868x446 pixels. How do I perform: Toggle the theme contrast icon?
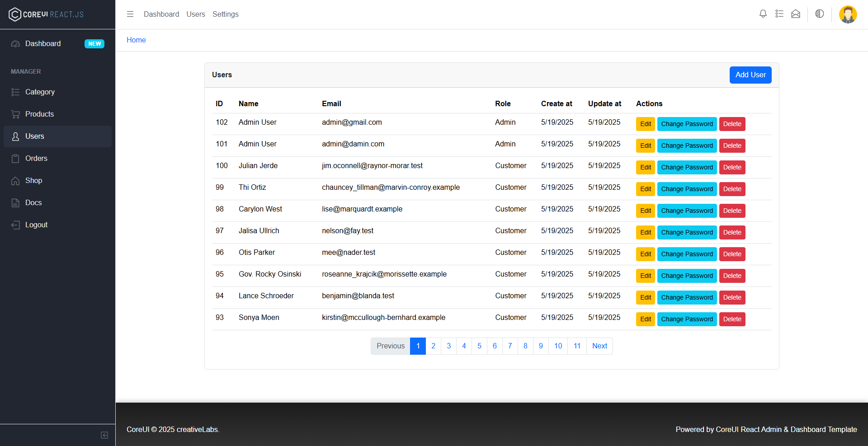[x=820, y=14]
